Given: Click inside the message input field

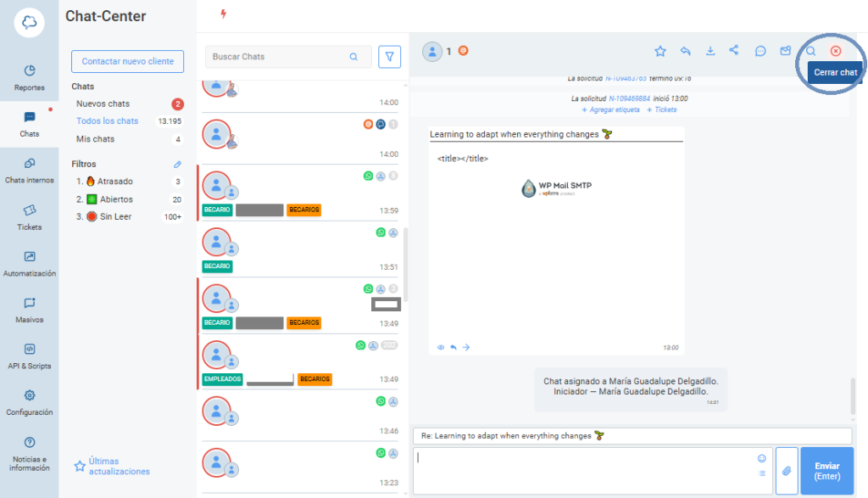Looking at the screenshot, I should click(x=585, y=471).
